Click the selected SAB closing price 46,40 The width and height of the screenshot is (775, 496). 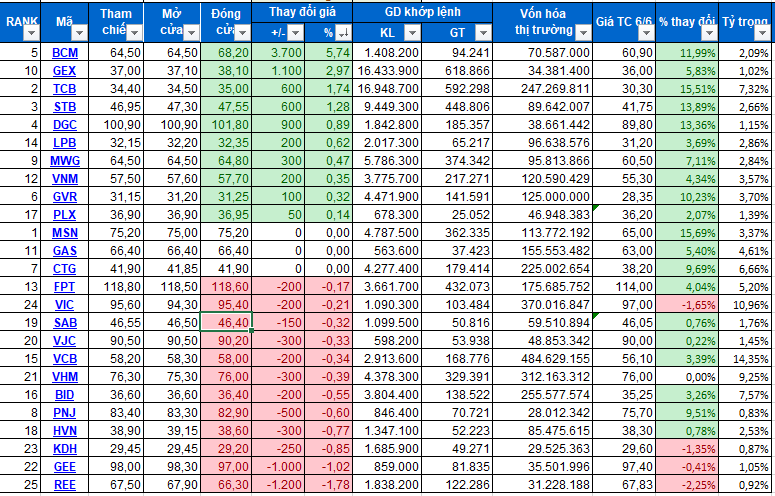226,323
